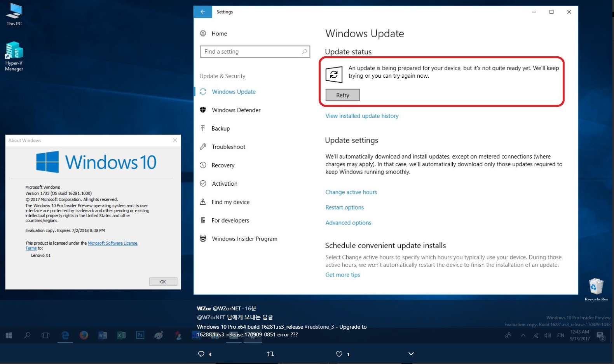Click the FIN language indicator

(560, 335)
